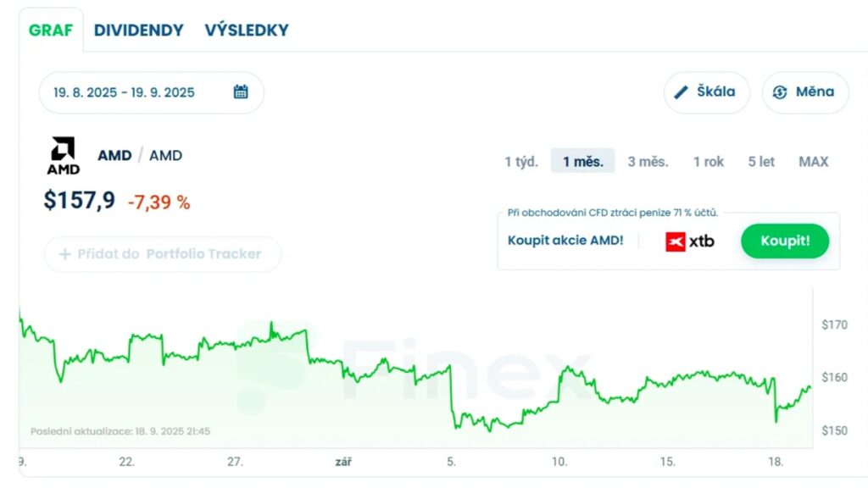The width and height of the screenshot is (868, 499).
Task: Switch to the GRAF tab
Action: click(x=51, y=30)
